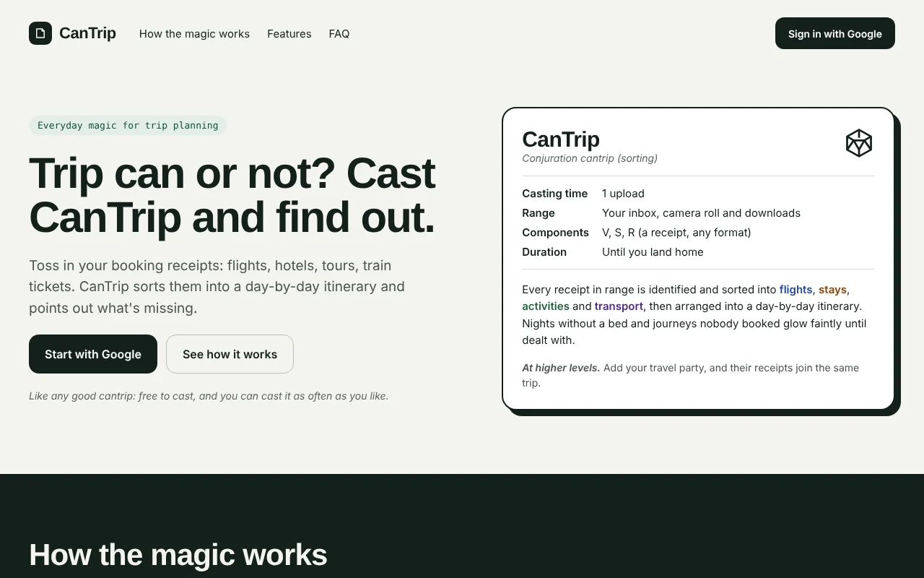Click Your inbox, camera roll and downloads
Image resolution: width=924 pixels, height=578 pixels.
point(701,213)
